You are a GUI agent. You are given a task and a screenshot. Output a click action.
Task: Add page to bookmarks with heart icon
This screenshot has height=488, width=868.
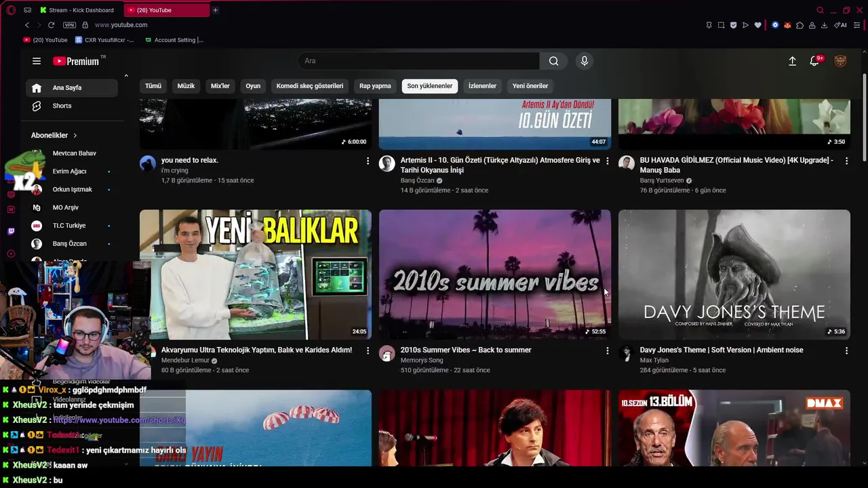(757, 25)
